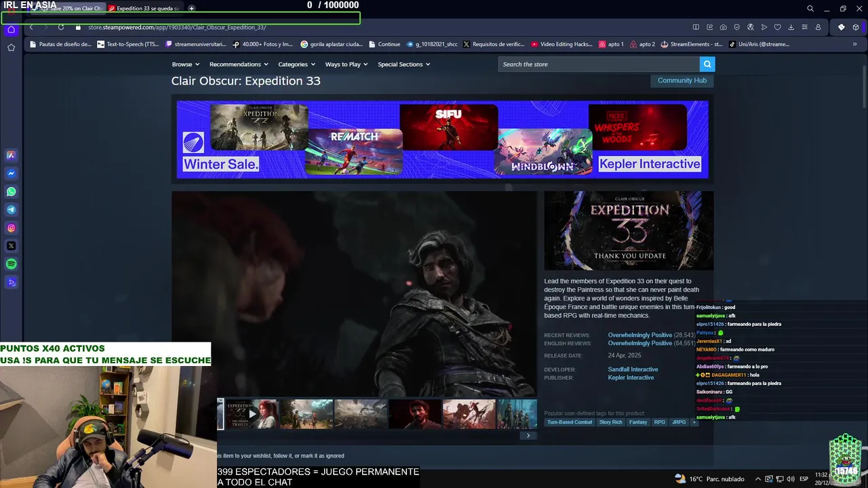Play the trailer thumbnail in the media strip
Image resolution: width=868 pixels, height=488 pixels.
point(252,414)
